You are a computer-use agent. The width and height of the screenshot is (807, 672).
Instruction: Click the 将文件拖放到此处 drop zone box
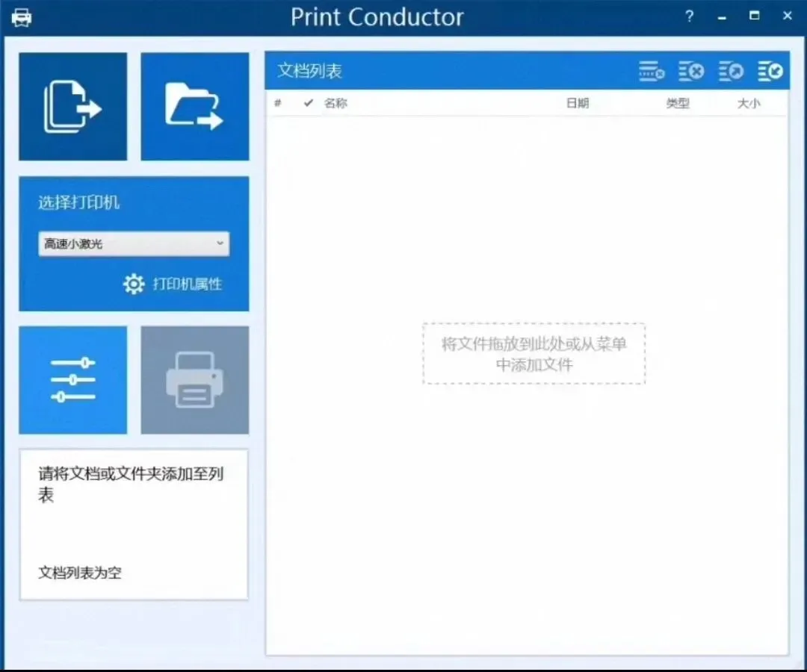534,354
